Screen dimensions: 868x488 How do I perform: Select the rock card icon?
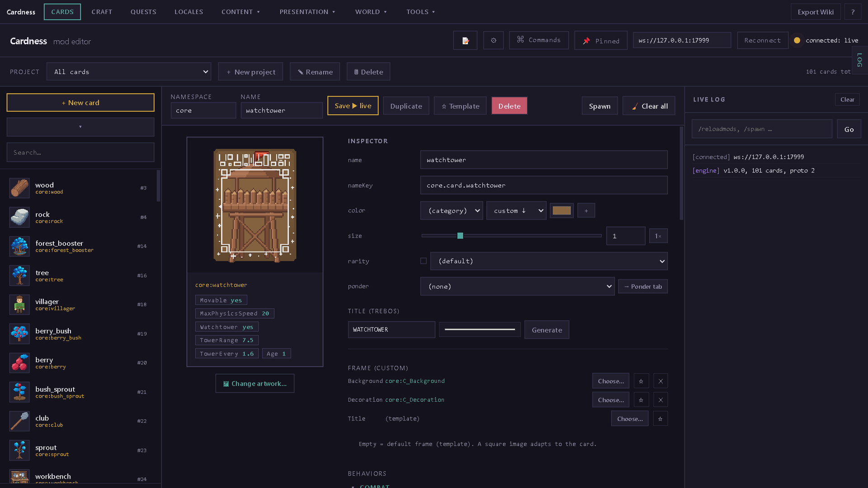pyautogui.click(x=19, y=217)
